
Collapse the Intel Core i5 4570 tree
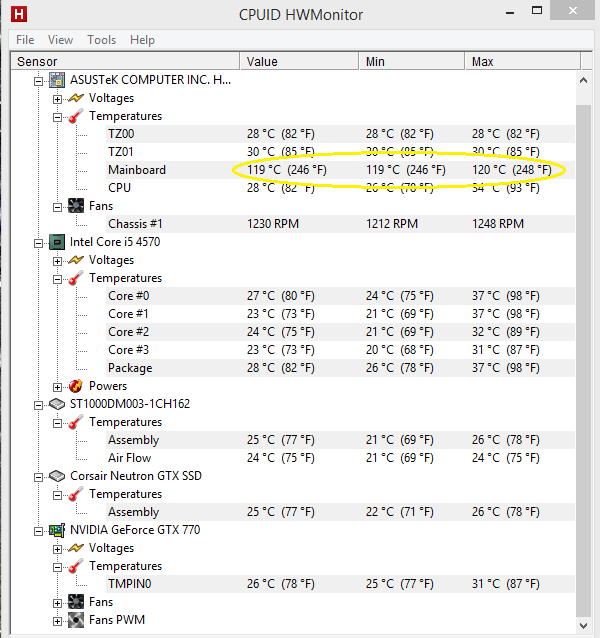38,243
